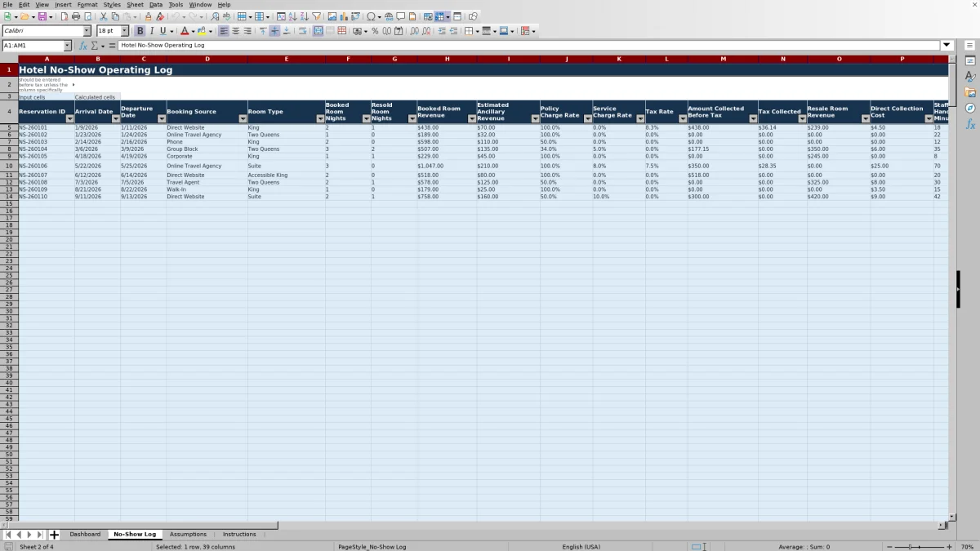The height and width of the screenshot is (551, 980).
Task: Click the Clear Direct Formatting icon
Action: tap(160, 16)
